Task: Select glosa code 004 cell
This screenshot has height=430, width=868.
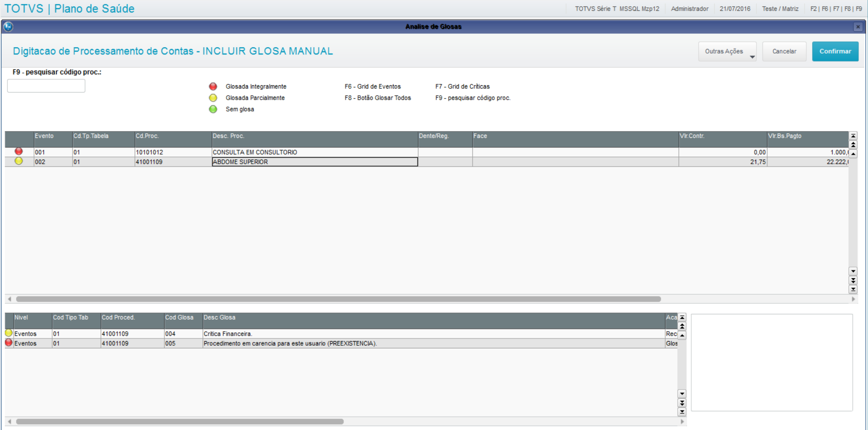Action: coord(183,334)
